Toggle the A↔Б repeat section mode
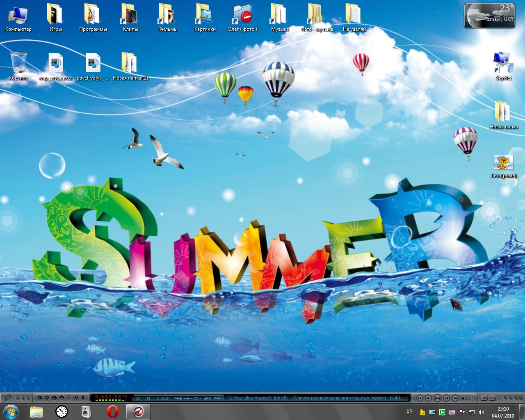The image size is (525, 420). [x=178, y=398]
